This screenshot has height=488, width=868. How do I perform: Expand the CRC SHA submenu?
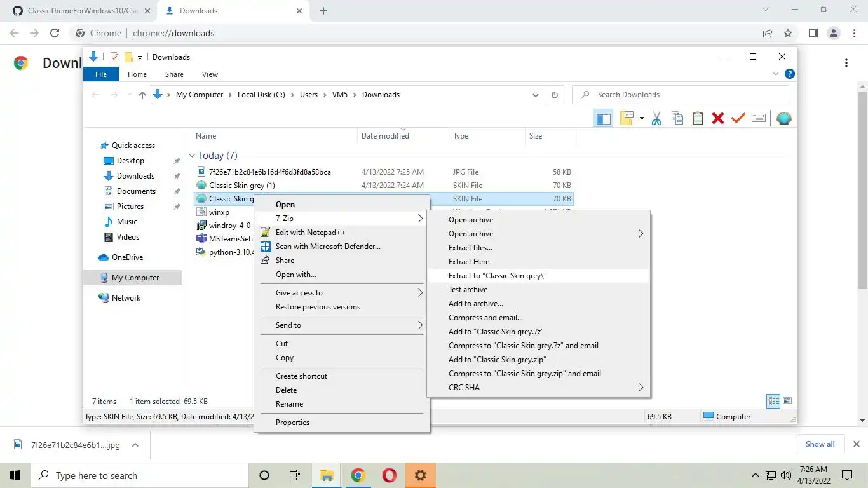coord(641,388)
